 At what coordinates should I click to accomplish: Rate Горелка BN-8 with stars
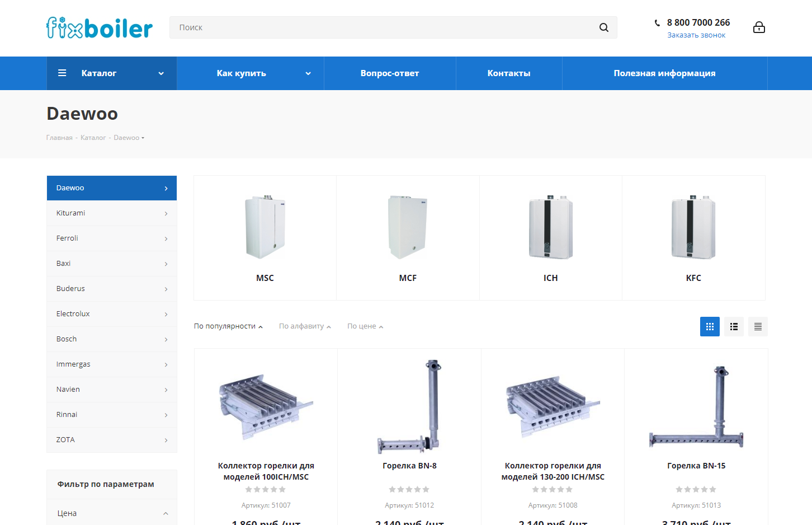(x=409, y=489)
